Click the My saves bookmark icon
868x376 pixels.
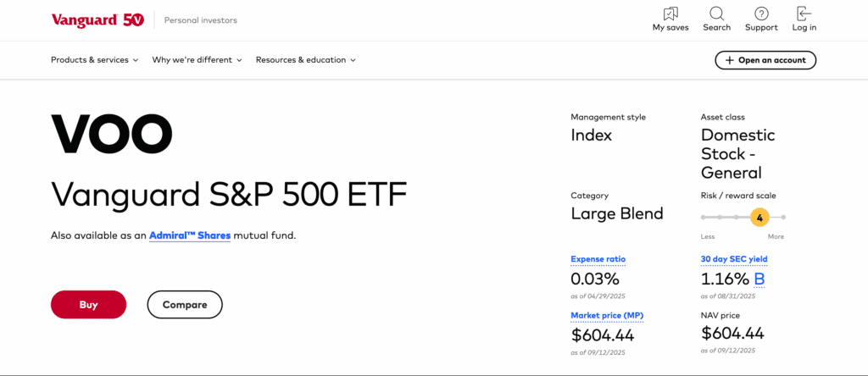(670, 14)
